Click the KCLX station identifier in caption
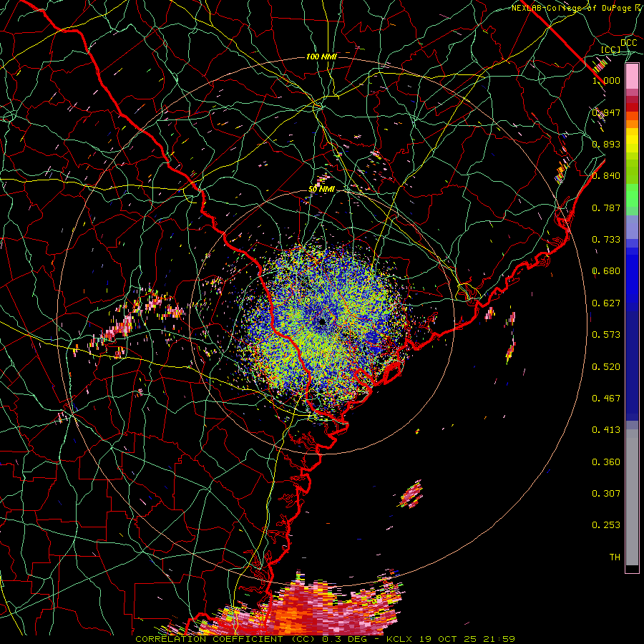Screen dimensions: 644x644 click(399, 639)
